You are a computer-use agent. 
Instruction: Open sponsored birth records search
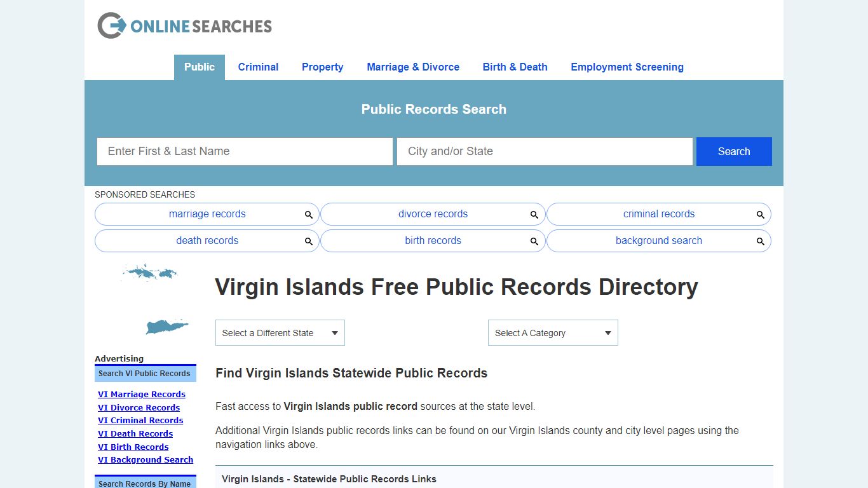tap(433, 241)
